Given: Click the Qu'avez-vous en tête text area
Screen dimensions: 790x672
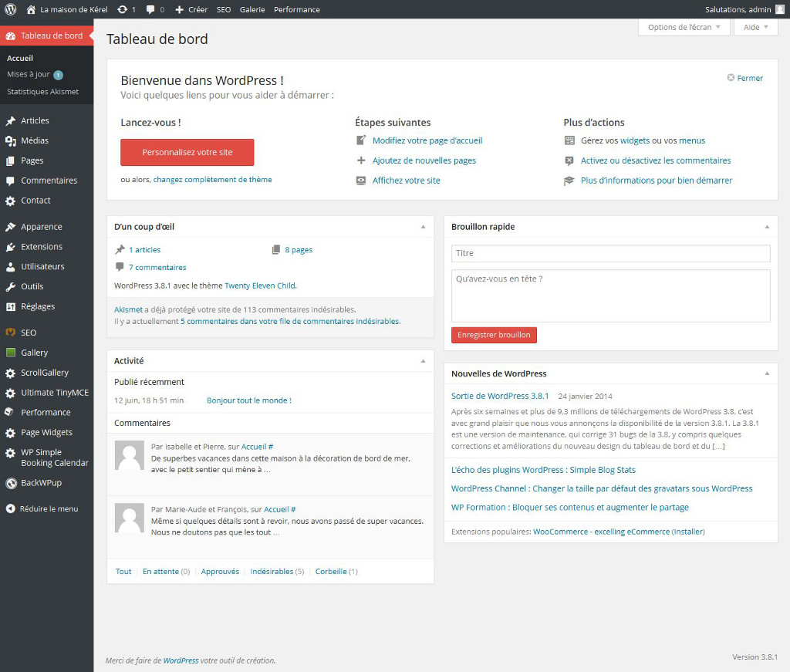Looking at the screenshot, I should 611,295.
